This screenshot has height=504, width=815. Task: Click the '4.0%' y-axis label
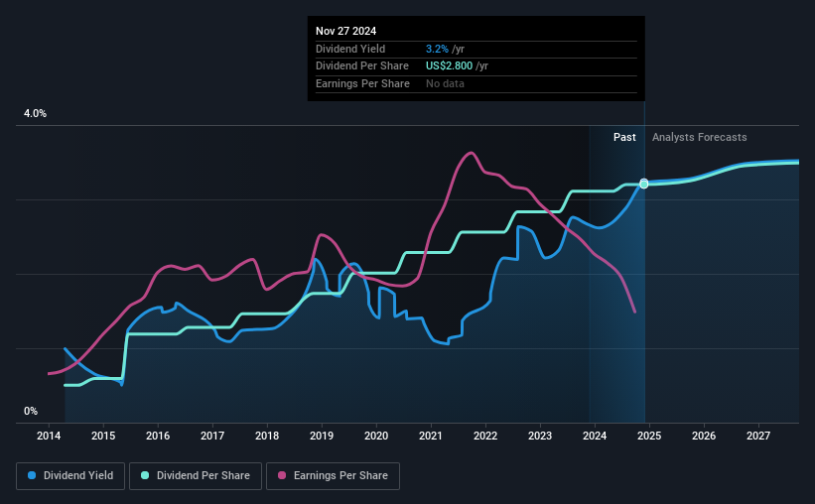pyautogui.click(x=35, y=114)
